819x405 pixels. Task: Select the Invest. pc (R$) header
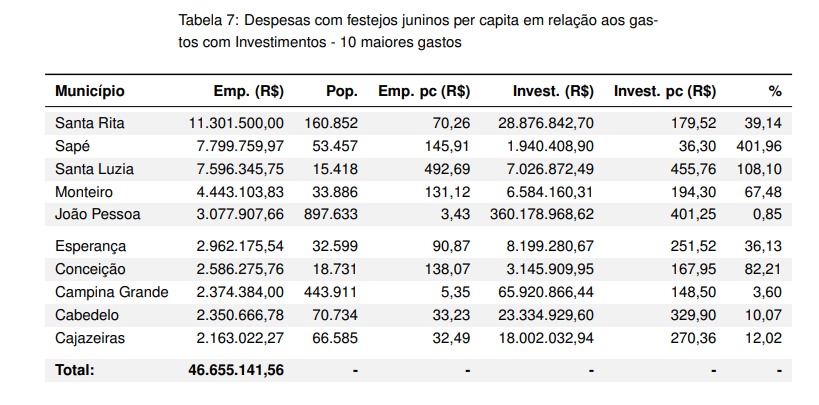pos(664,91)
